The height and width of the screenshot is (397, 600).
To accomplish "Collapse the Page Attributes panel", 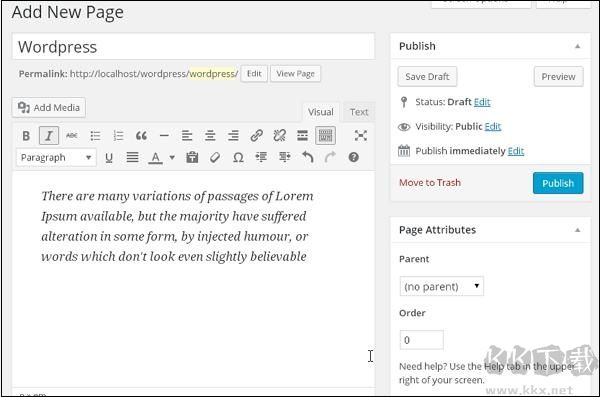I will point(578,230).
